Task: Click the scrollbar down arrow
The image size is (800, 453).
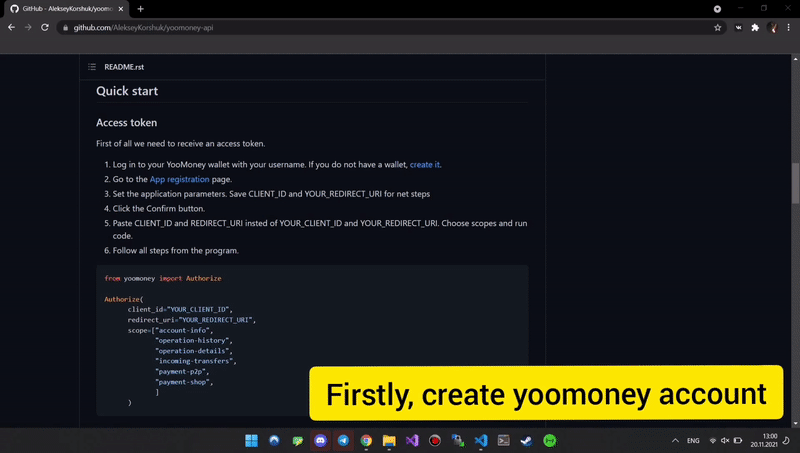Action: tap(795, 423)
